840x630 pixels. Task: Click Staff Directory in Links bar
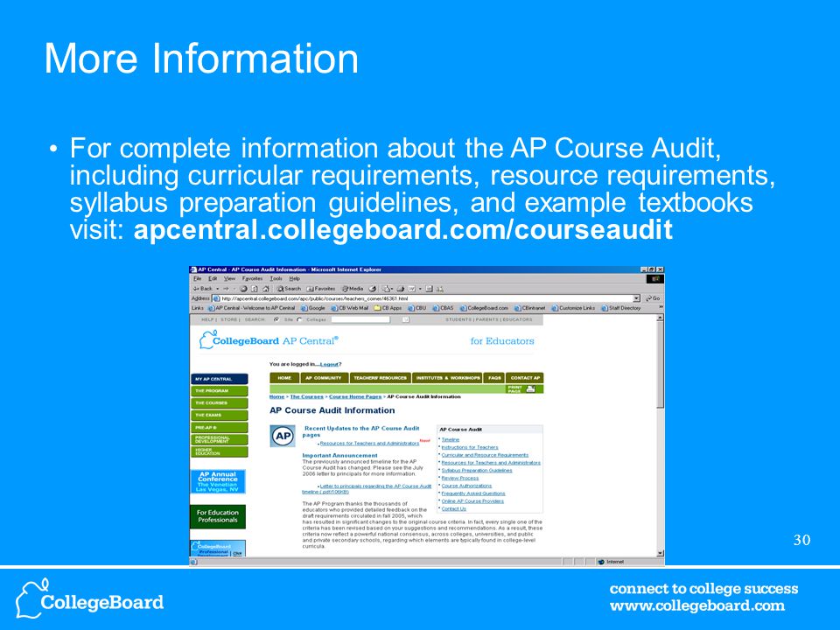point(621,308)
